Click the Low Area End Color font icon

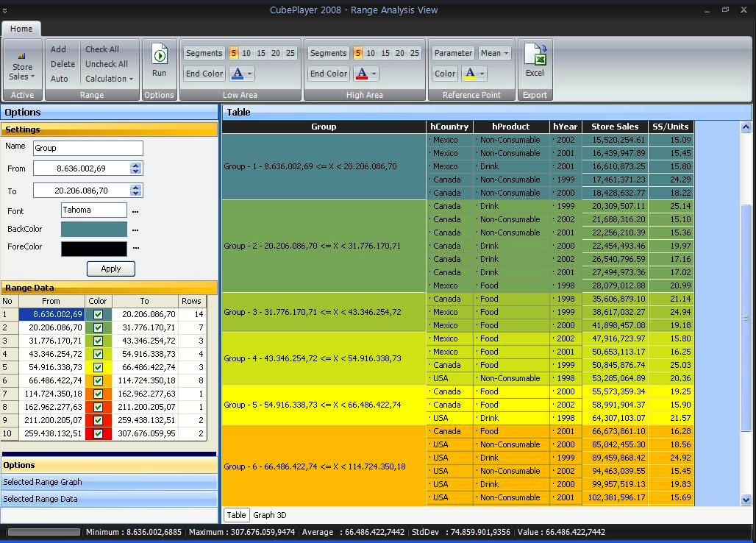pos(238,74)
